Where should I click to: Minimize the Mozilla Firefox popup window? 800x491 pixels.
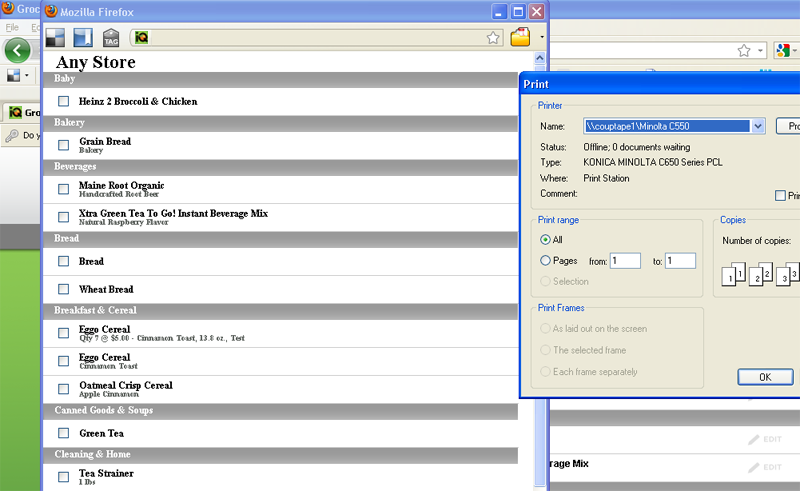[x=499, y=11]
